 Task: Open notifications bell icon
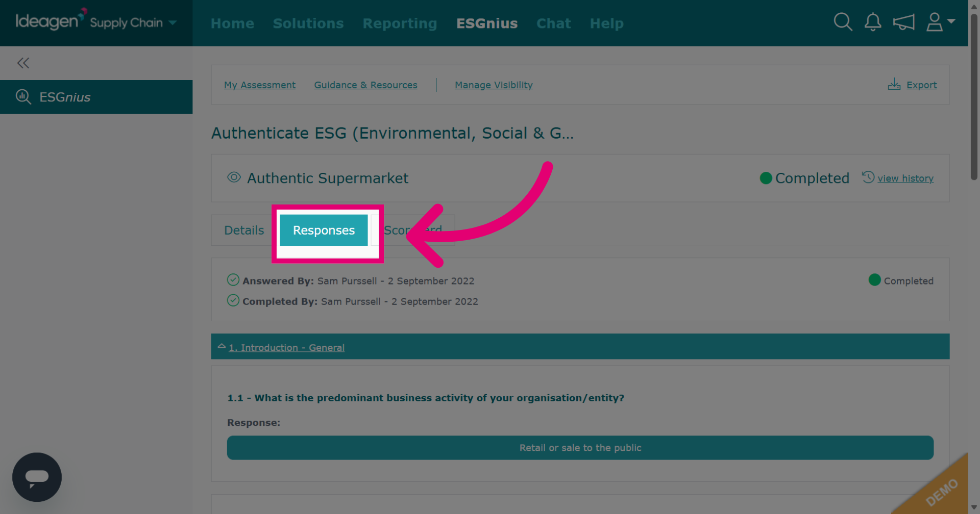click(x=873, y=22)
